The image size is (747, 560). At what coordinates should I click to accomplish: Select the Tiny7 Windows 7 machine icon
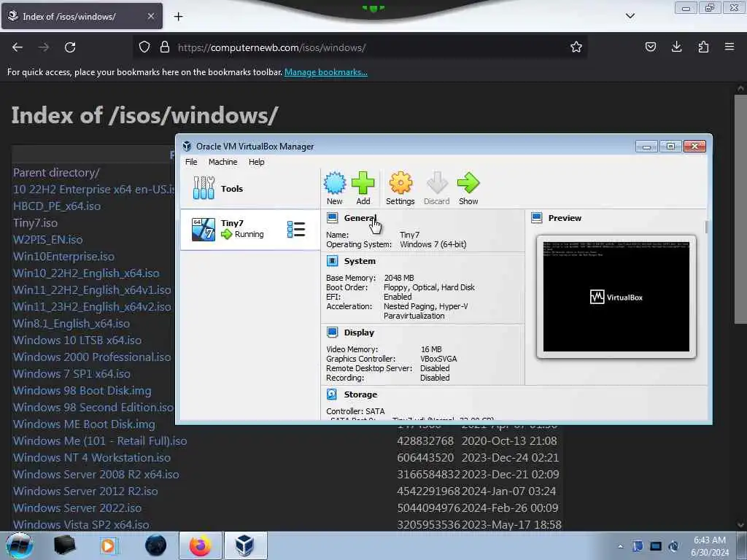point(204,229)
